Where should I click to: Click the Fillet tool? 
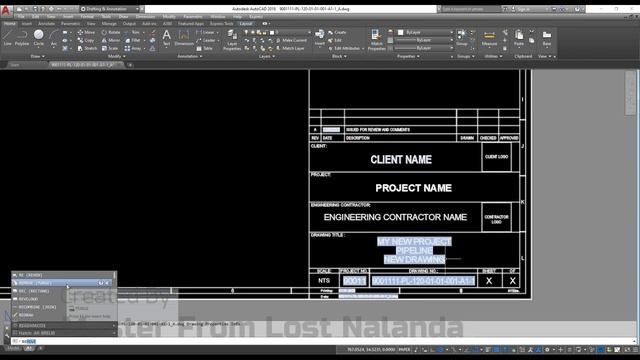[133, 40]
